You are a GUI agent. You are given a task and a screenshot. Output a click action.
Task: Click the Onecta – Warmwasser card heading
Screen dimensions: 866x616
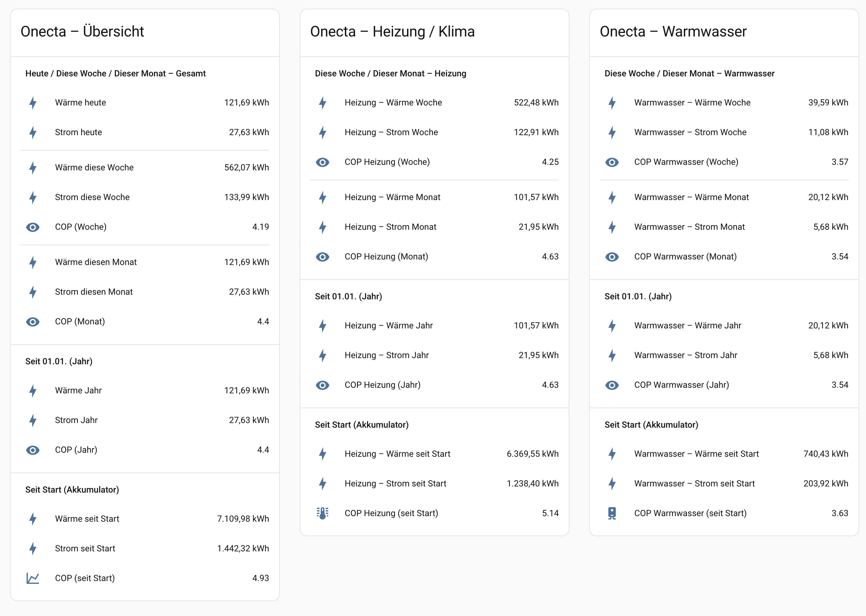[673, 32]
